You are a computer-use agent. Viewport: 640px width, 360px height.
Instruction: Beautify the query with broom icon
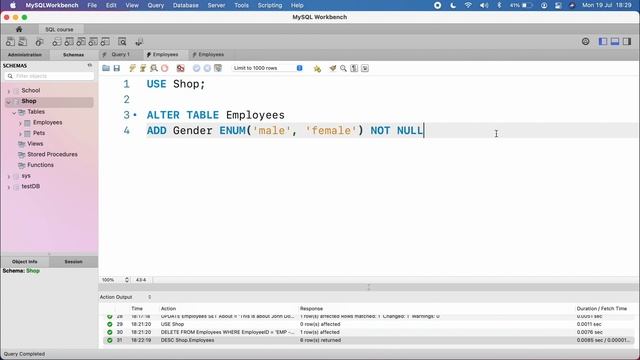(x=333, y=68)
